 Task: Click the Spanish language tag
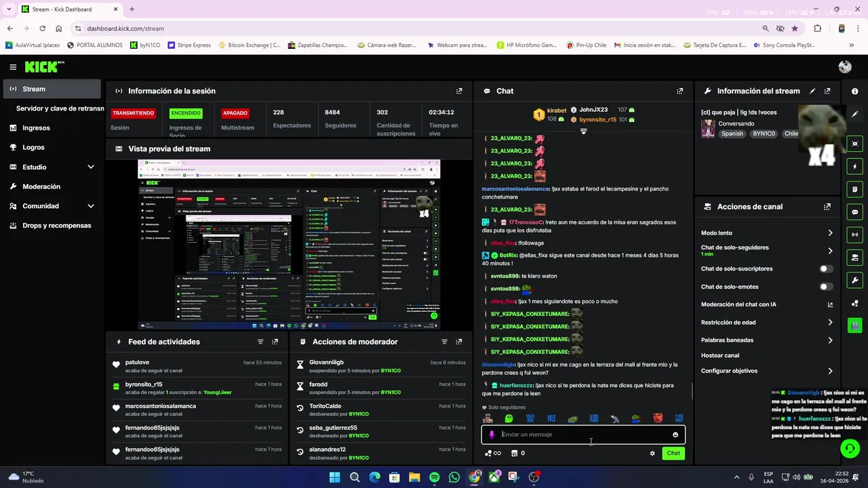[732, 134]
